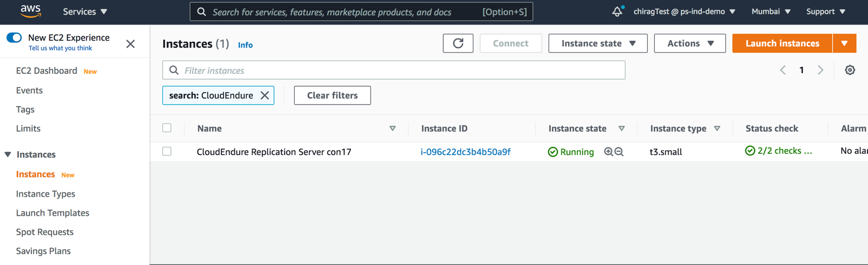The image size is (868, 265).
Task: Toggle the New EC2 Experience switch
Action: coord(14,37)
